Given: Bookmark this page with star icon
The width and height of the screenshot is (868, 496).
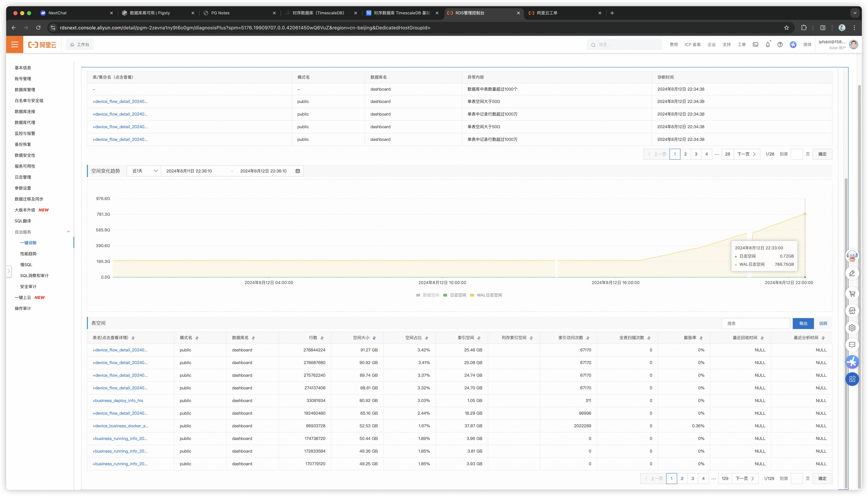Looking at the screenshot, I should tap(786, 28).
